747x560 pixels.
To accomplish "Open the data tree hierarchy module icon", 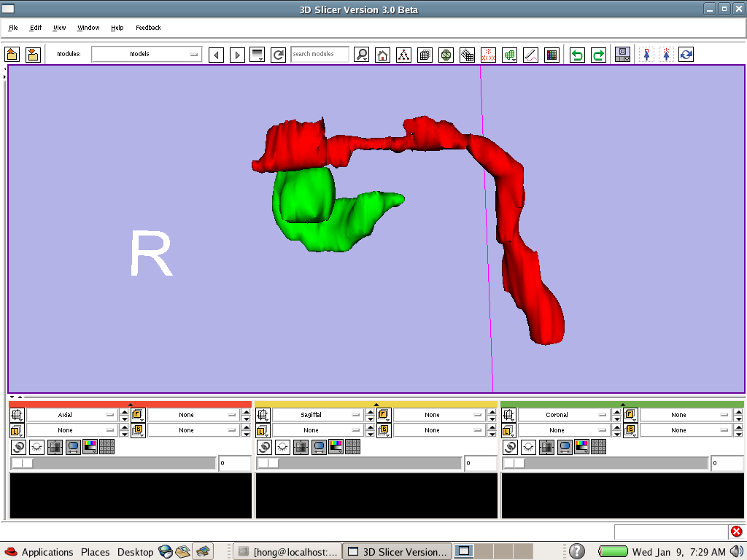I will click(403, 55).
